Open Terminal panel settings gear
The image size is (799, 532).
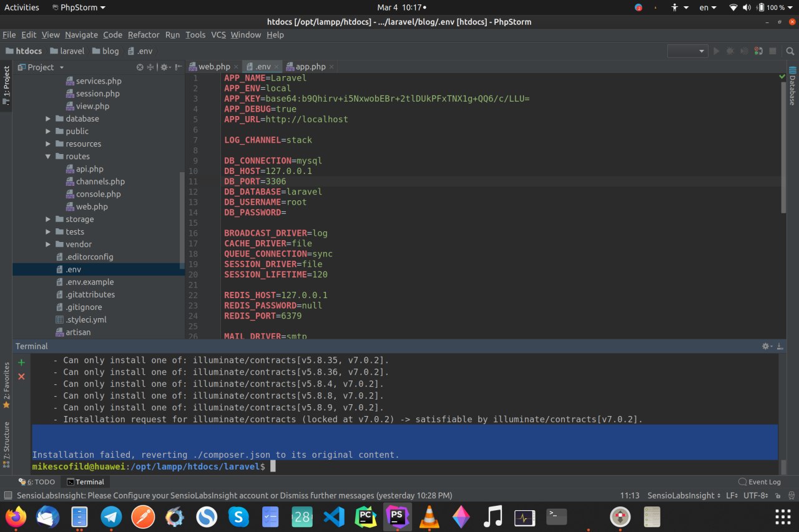767,346
